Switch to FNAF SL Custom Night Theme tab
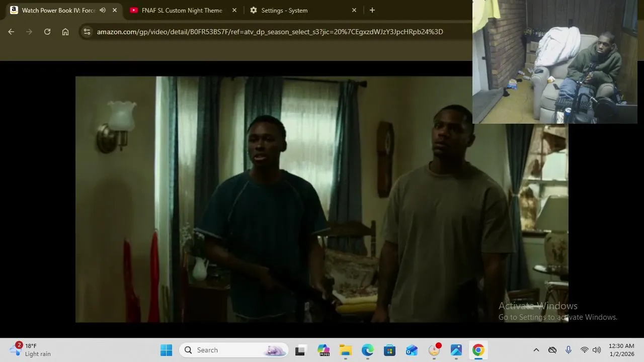The width and height of the screenshot is (644, 362). coord(182,10)
